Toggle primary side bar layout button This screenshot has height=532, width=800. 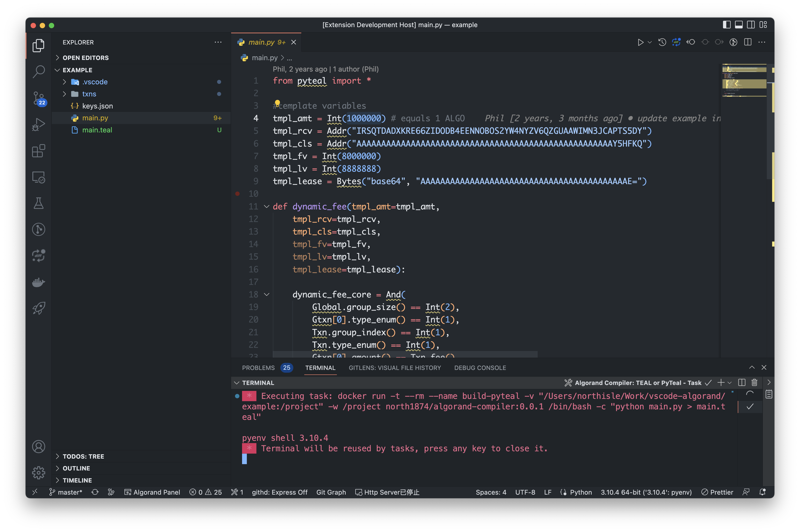(726, 25)
